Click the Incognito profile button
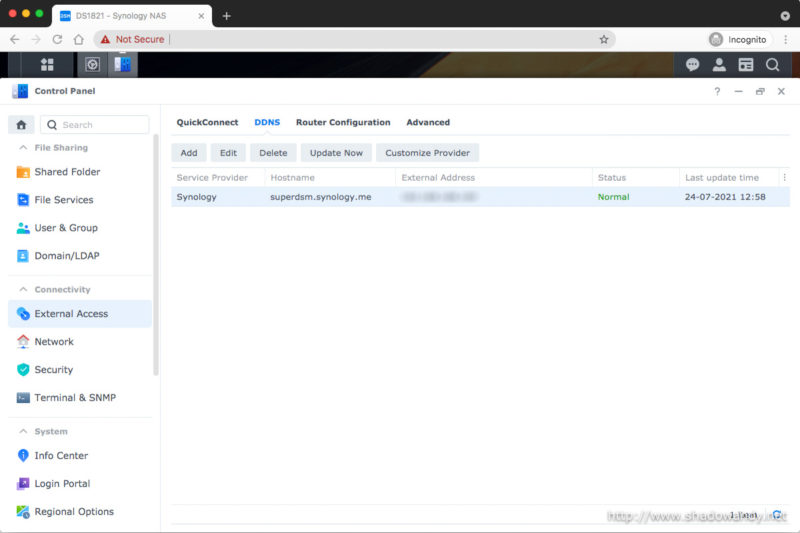Image resolution: width=800 pixels, height=533 pixels. pyautogui.click(x=738, y=39)
